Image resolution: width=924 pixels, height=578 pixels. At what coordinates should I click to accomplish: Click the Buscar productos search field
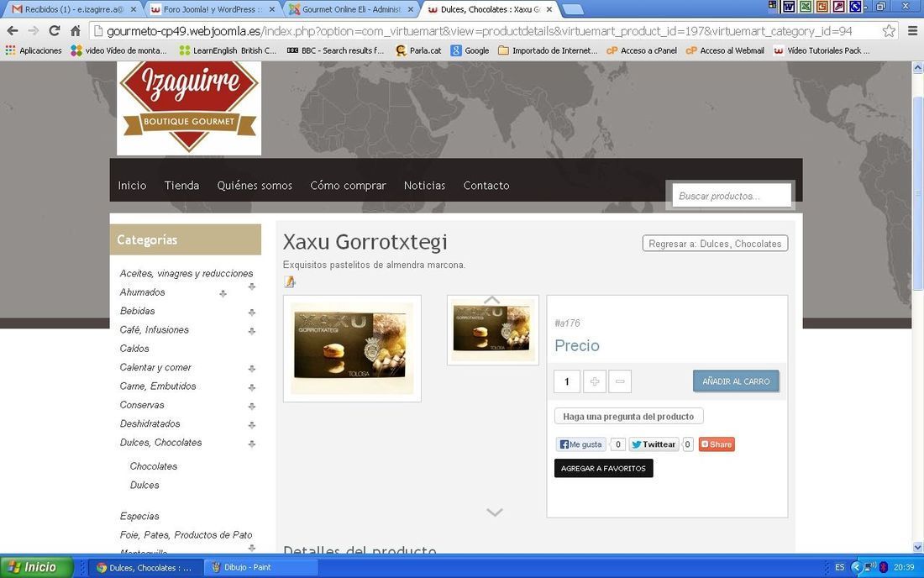[732, 197]
